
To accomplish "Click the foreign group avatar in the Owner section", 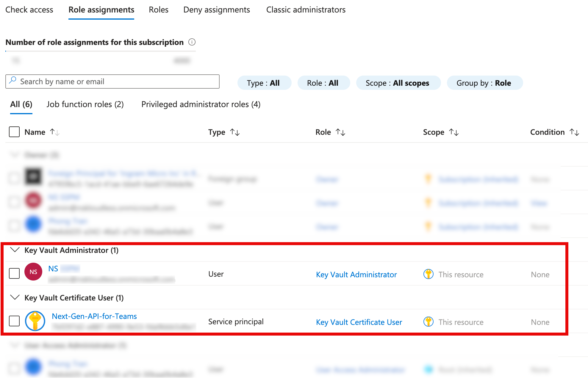I will point(33,177).
